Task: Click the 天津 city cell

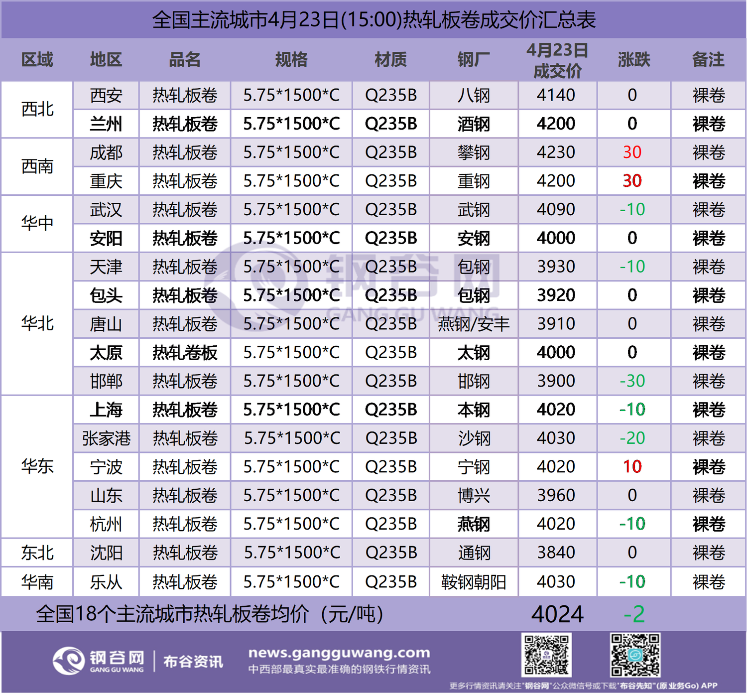Action: (106, 267)
